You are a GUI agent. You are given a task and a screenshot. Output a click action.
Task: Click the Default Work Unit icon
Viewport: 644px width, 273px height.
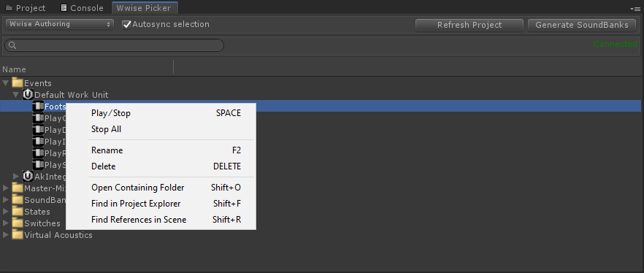click(x=28, y=95)
